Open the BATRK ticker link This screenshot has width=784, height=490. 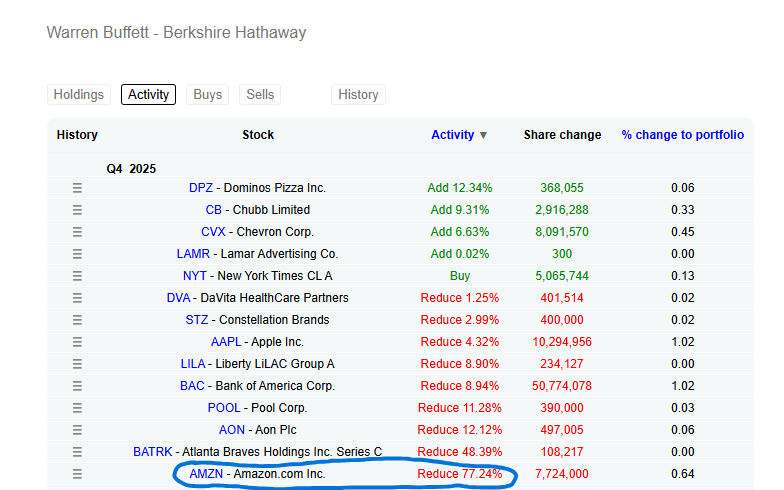coord(152,452)
